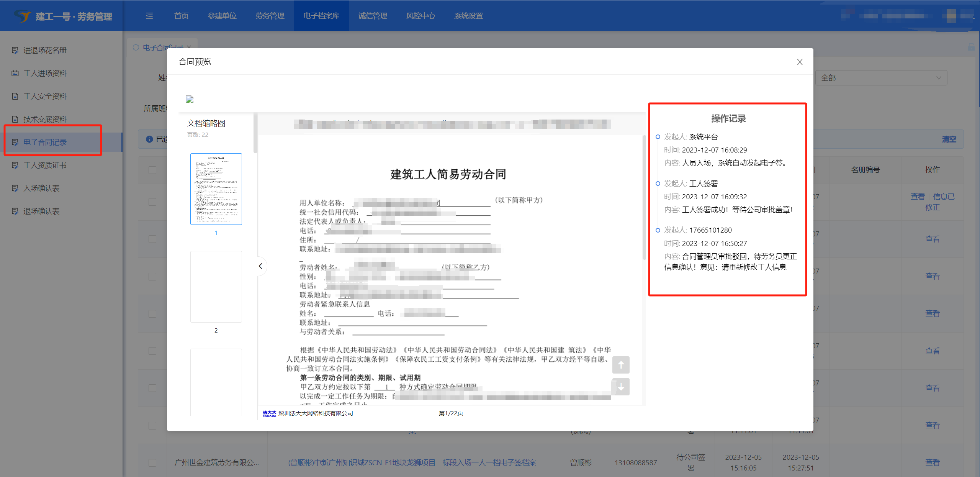The image size is (980, 477).
Task: Click the scroll down arrow button in preview
Action: coord(620,387)
